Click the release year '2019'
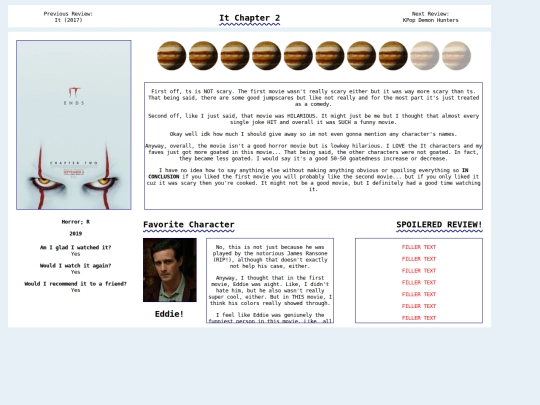The image size is (540, 405). click(76, 234)
